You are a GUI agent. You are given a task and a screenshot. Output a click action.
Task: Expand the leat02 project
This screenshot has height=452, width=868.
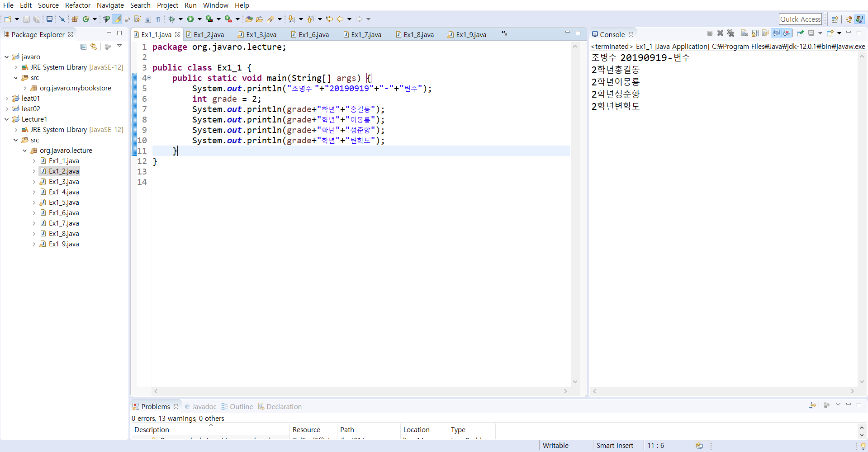pos(7,109)
